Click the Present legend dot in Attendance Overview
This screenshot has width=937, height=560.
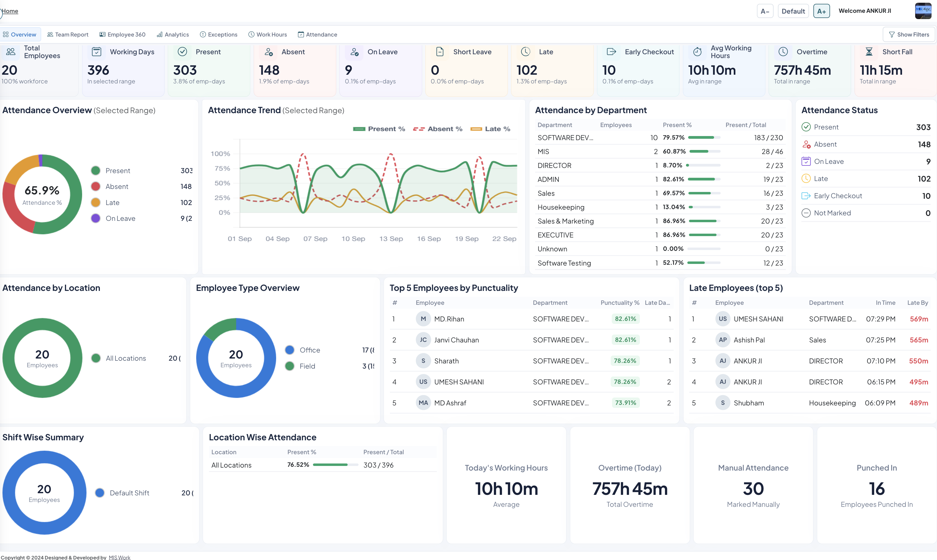96,171
